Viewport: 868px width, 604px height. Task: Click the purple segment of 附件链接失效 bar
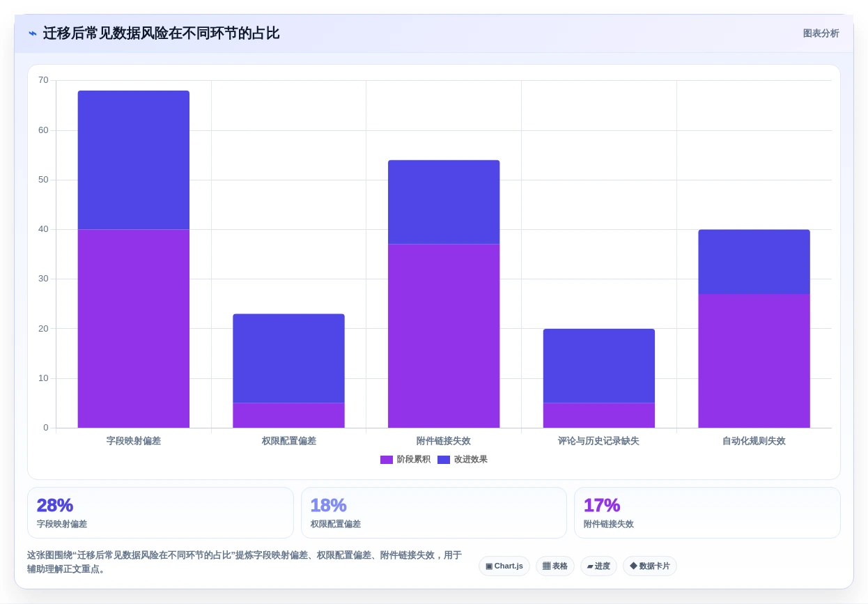(444, 336)
